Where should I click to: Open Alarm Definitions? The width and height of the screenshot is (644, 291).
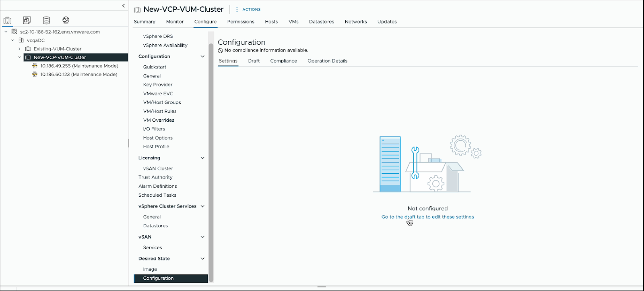158,186
